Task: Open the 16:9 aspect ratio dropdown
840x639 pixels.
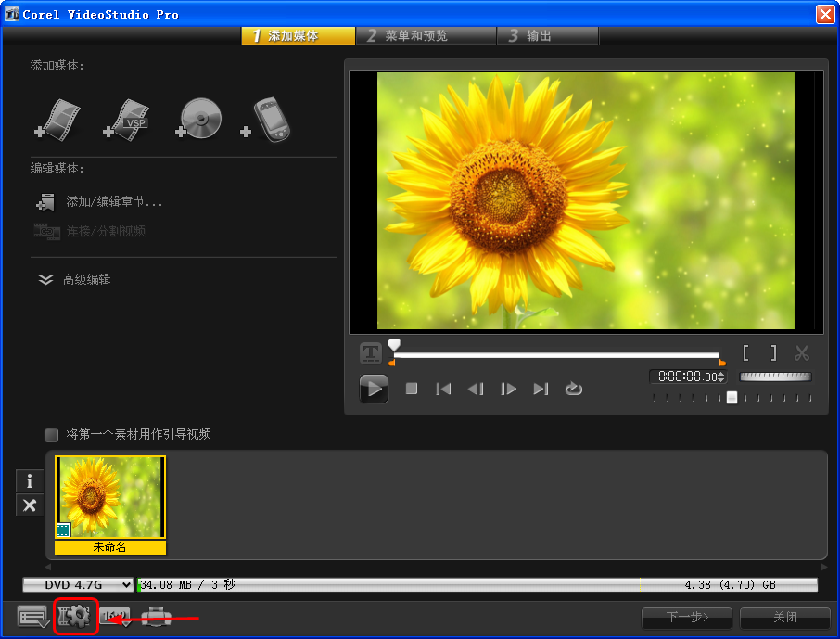Action: point(116,617)
